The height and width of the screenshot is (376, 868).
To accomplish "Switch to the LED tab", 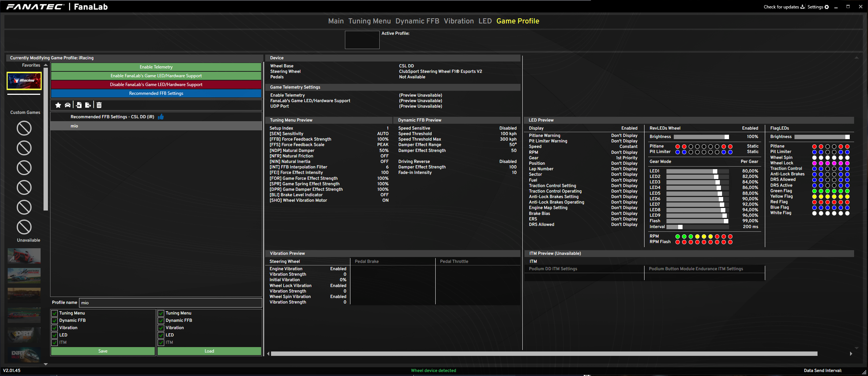I will (485, 21).
